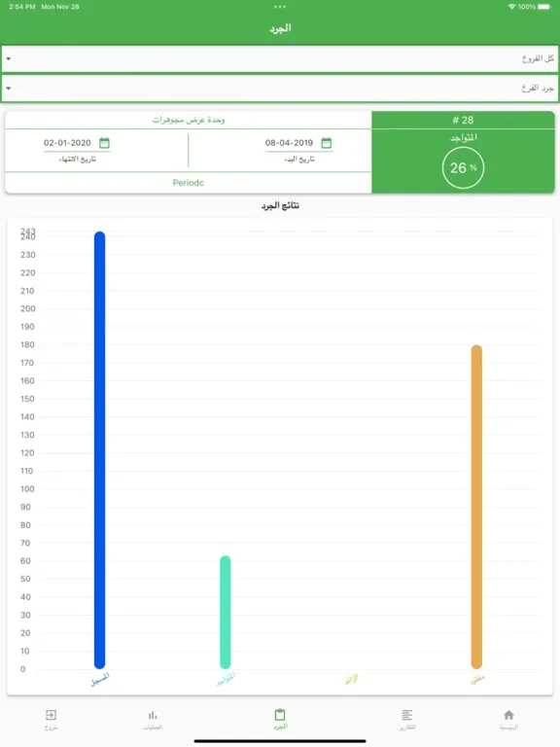Open calendar icon for start date 08-04-2019

pyautogui.click(x=327, y=142)
